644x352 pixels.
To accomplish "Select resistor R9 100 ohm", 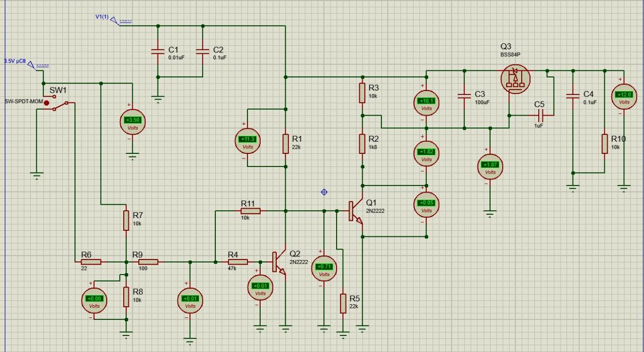I will (x=148, y=262).
